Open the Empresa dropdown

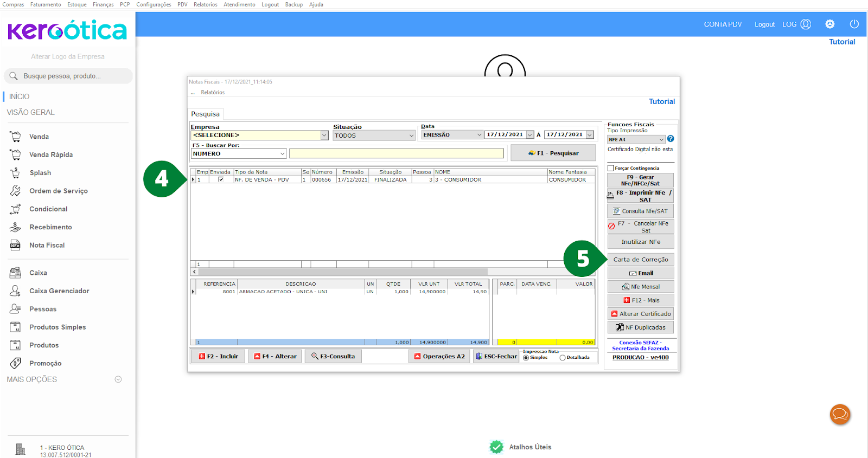point(324,136)
